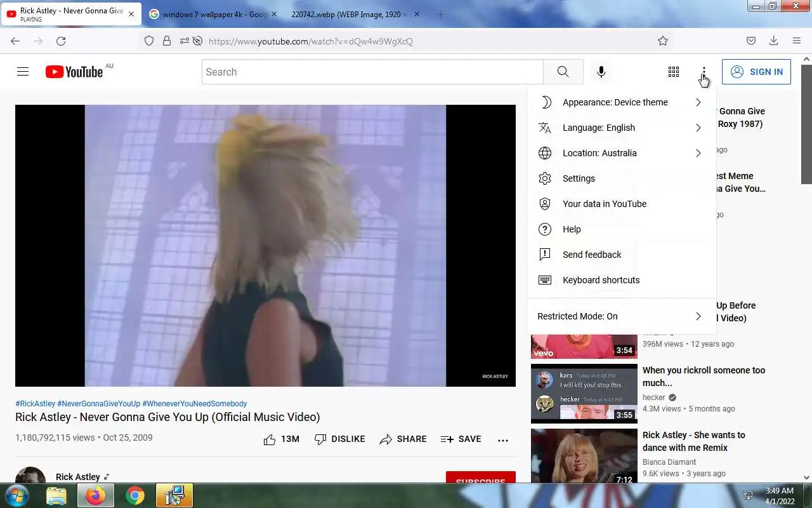Open 'Rick Astley - She wants to dance' title

694,441
